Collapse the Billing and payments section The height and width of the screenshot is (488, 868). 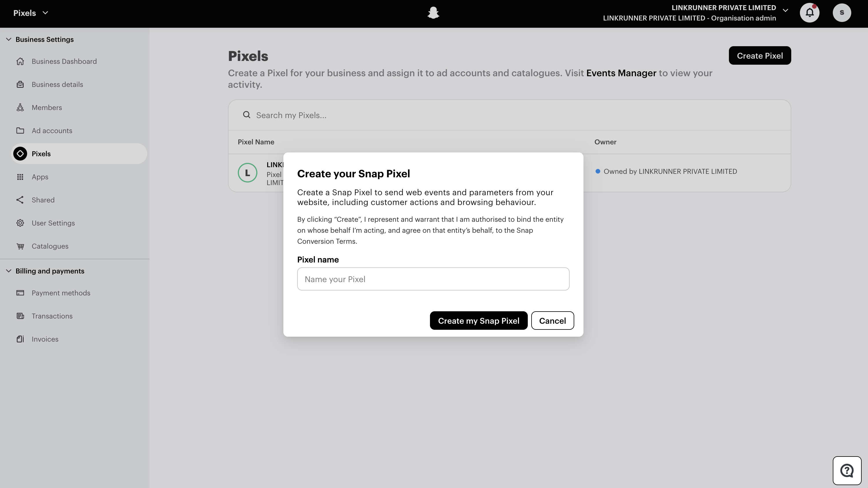[9, 271]
